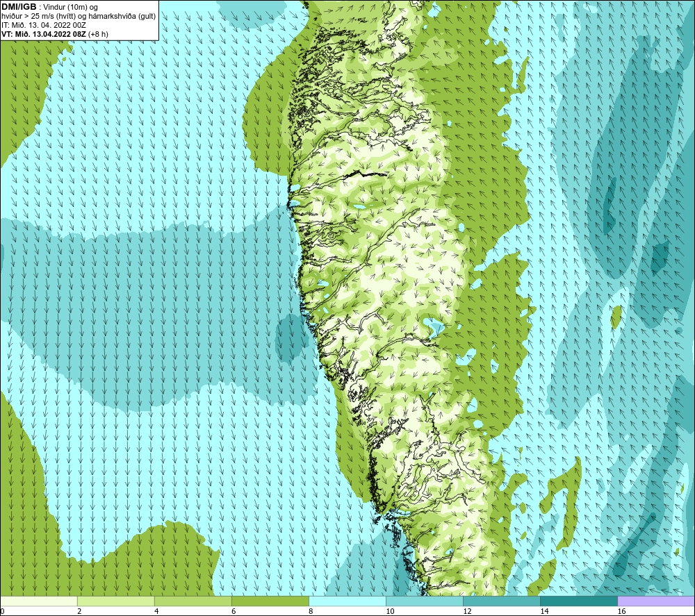Click the lavender above-16 m/s legend swatch
The width and height of the screenshot is (695, 616).
coord(656,601)
